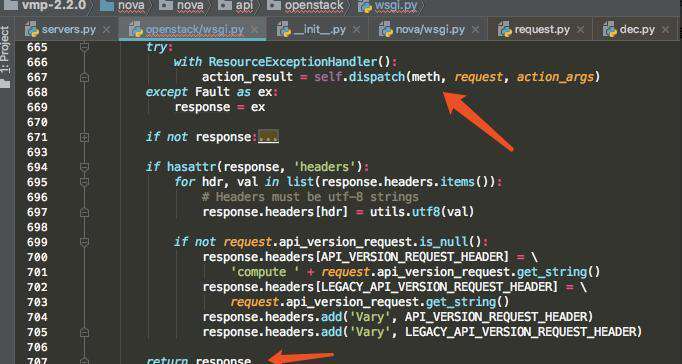682x364 pixels.
Task: Click the Python icon of wsgi.py breadcrumb
Action: click(364, 6)
